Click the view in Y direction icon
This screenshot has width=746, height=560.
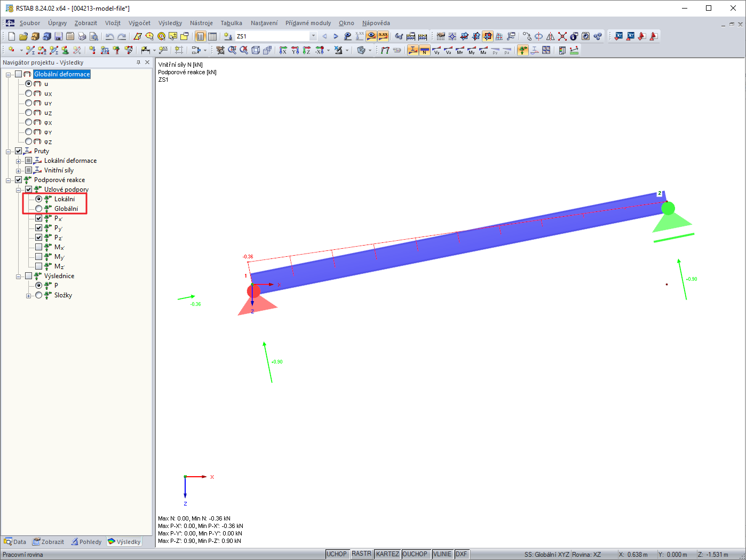pos(295,50)
